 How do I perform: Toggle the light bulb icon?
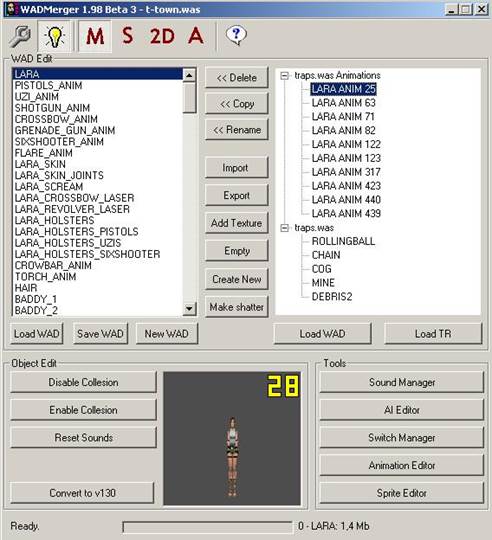pos(55,37)
